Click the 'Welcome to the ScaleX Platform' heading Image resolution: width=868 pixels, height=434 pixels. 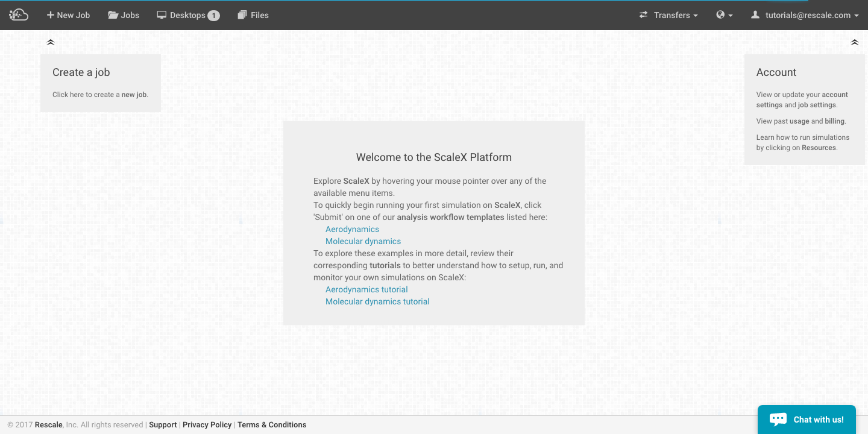click(434, 157)
